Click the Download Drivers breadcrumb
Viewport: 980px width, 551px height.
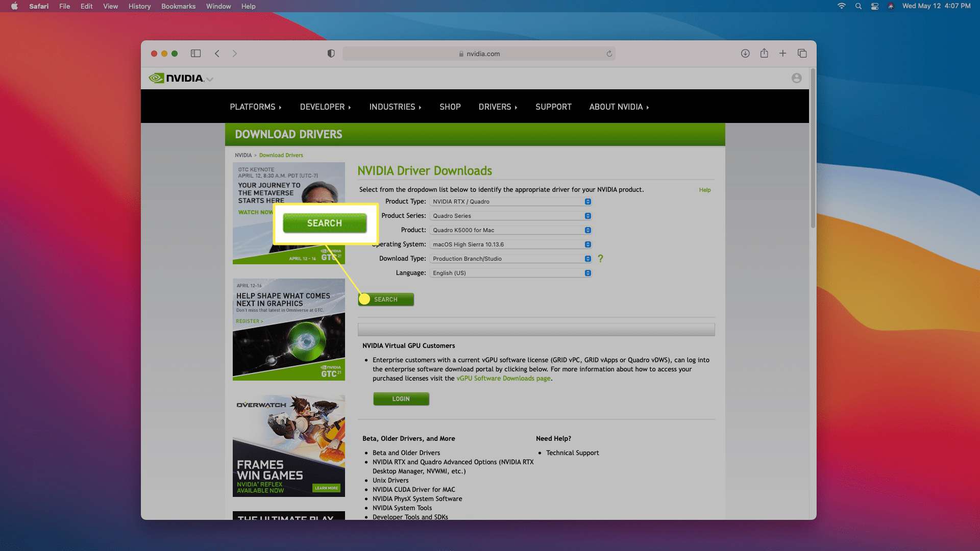pos(281,155)
